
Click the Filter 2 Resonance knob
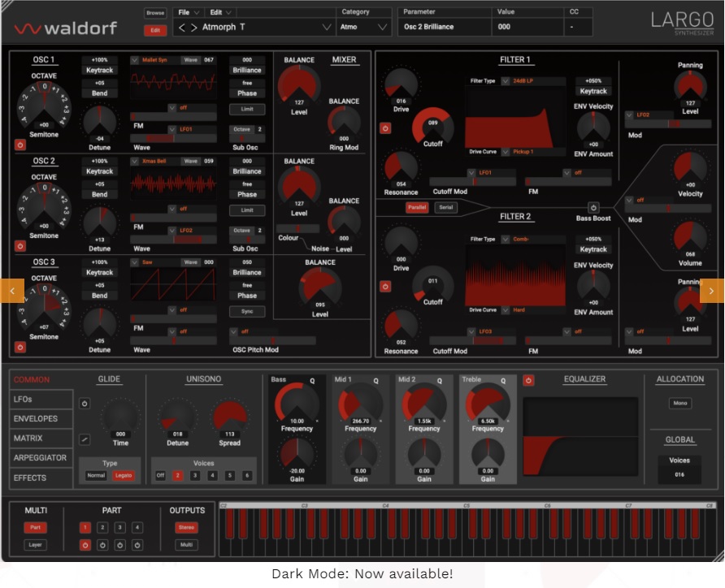tap(401, 325)
